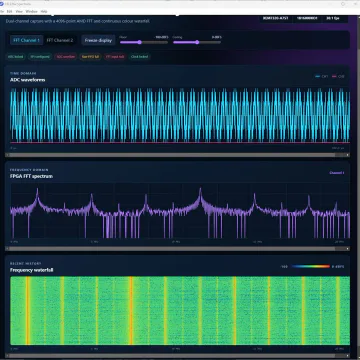Click the Channel 1 label in spectrum panel

click(337, 173)
